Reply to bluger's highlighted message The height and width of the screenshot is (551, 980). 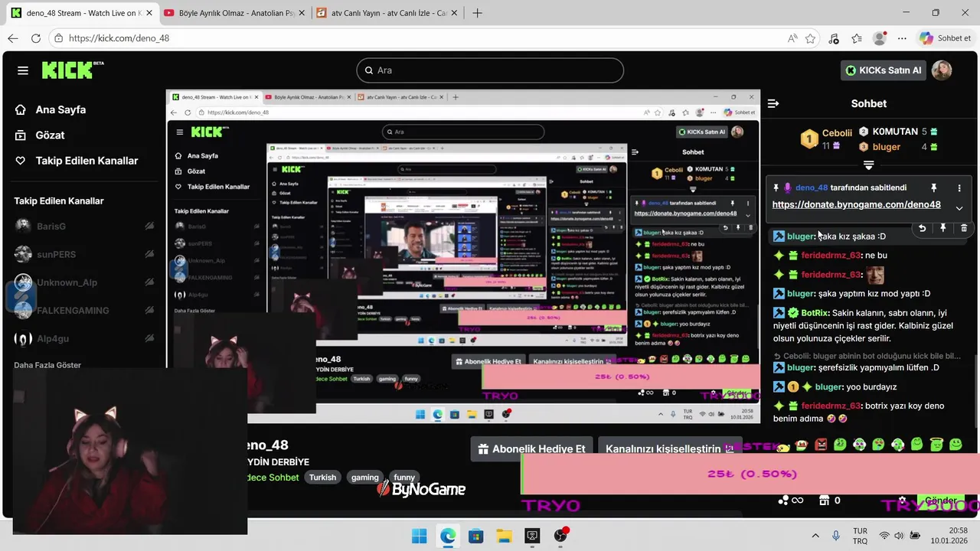922,227
